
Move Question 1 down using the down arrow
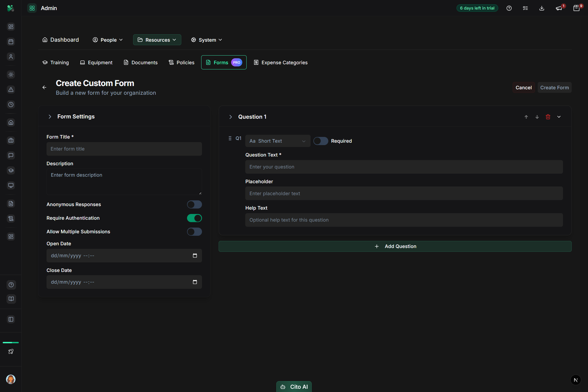pos(537,117)
